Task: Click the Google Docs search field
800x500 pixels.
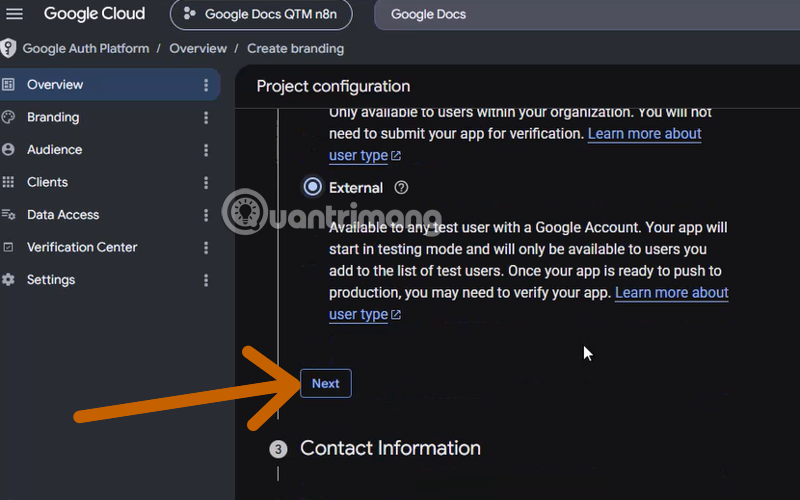Action: (587, 14)
